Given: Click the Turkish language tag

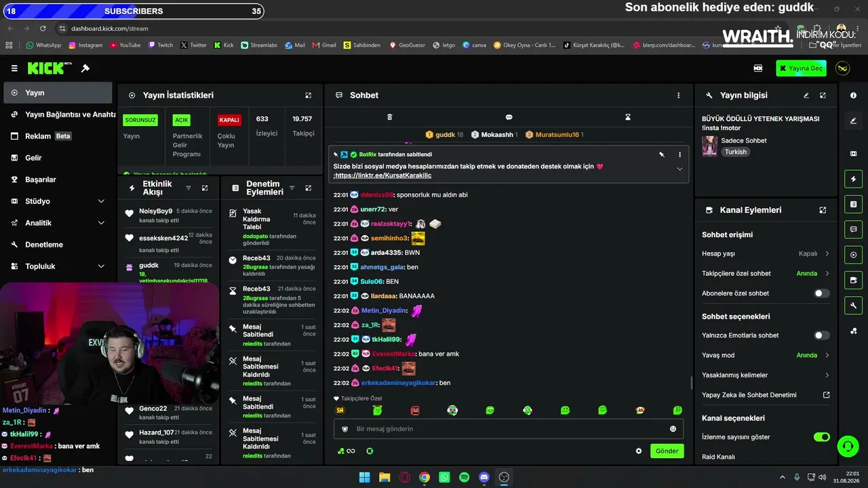Looking at the screenshot, I should pyautogui.click(x=736, y=152).
